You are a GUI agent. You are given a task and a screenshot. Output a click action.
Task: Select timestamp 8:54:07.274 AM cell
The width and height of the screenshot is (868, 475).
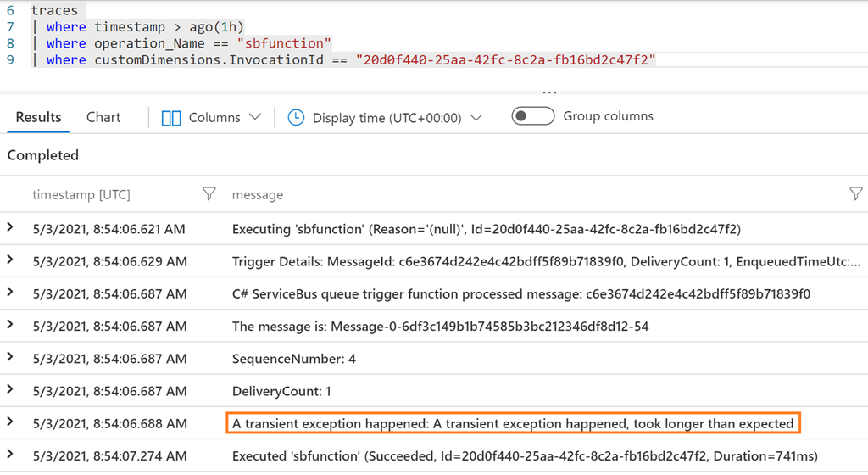109,456
